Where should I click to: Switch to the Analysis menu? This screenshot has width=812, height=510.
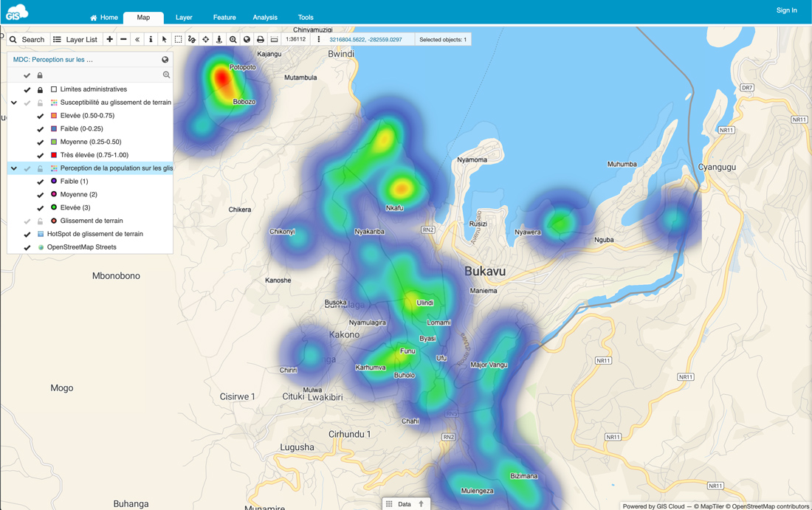point(265,17)
